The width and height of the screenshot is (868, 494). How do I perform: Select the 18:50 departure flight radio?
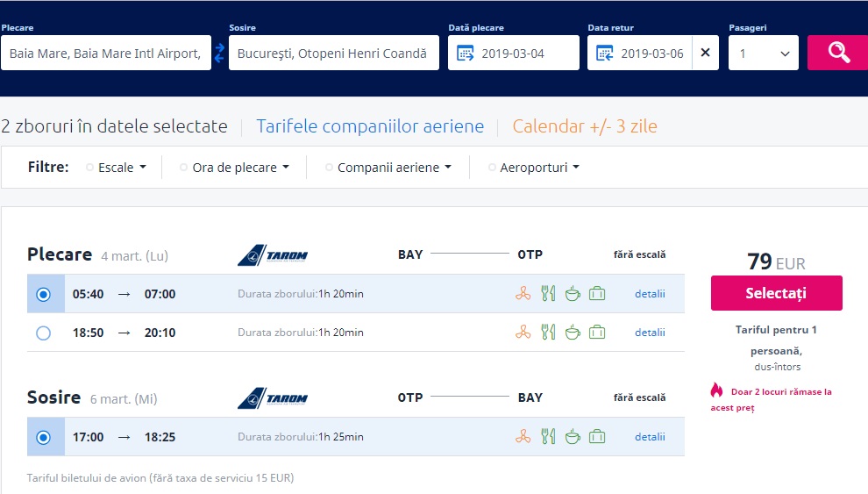click(x=44, y=333)
